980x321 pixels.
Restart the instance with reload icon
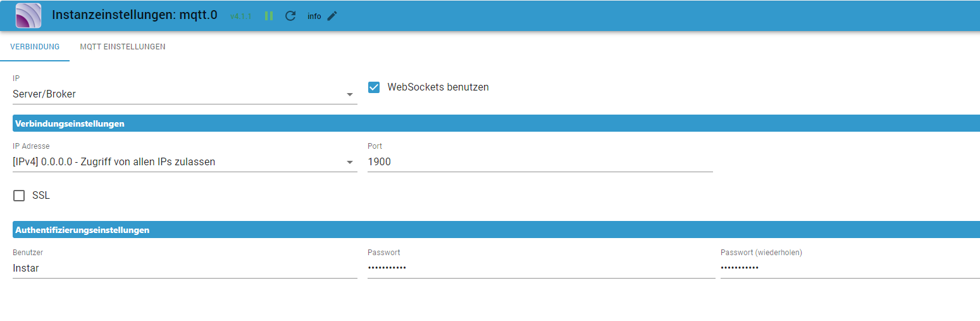(290, 16)
